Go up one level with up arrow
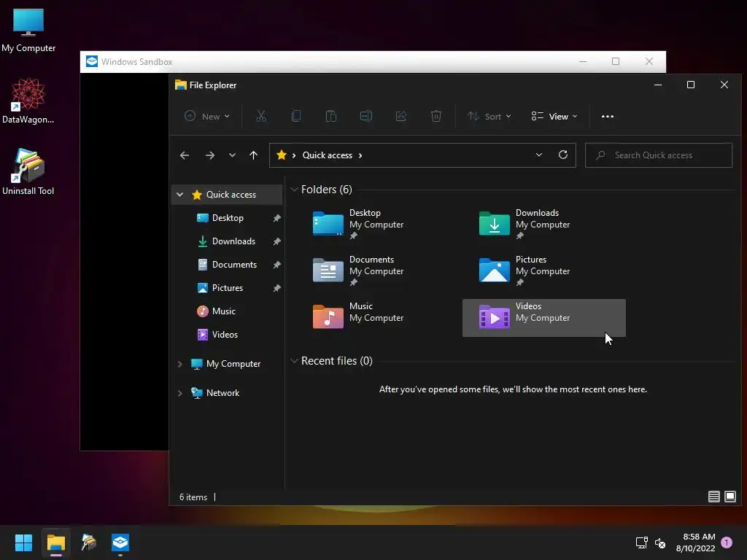The height and width of the screenshot is (560, 747). click(x=253, y=155)
